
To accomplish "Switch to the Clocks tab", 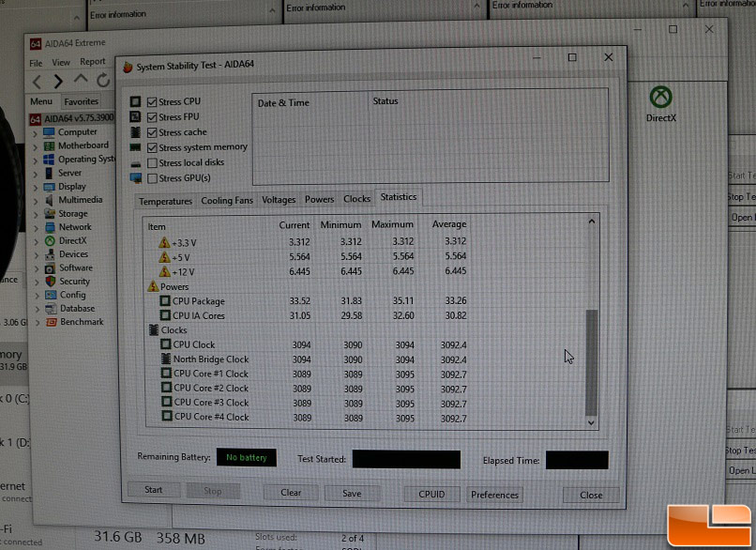I will pos(356,199).
